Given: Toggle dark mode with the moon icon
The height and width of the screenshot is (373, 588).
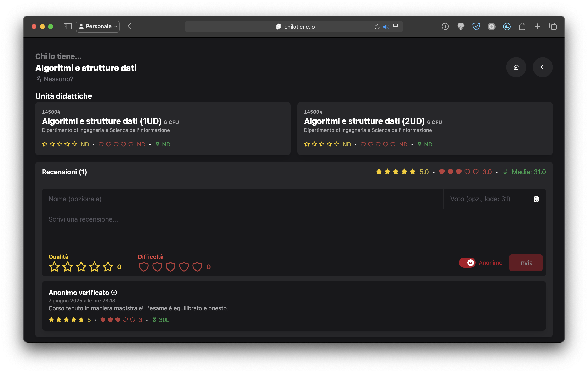Looking at the screenshot, I should click(x=507, y=26).
